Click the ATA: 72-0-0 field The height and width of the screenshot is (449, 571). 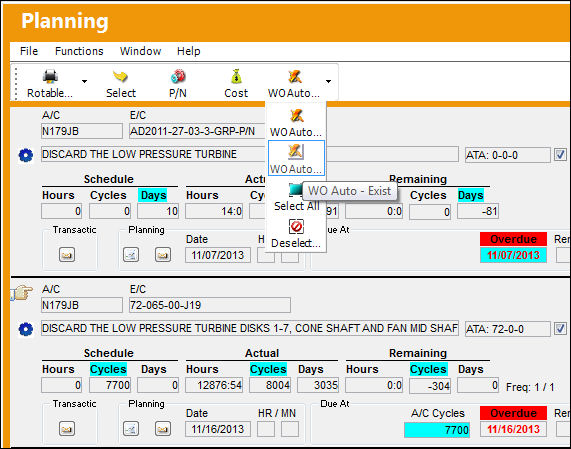(x=507, y=329)
